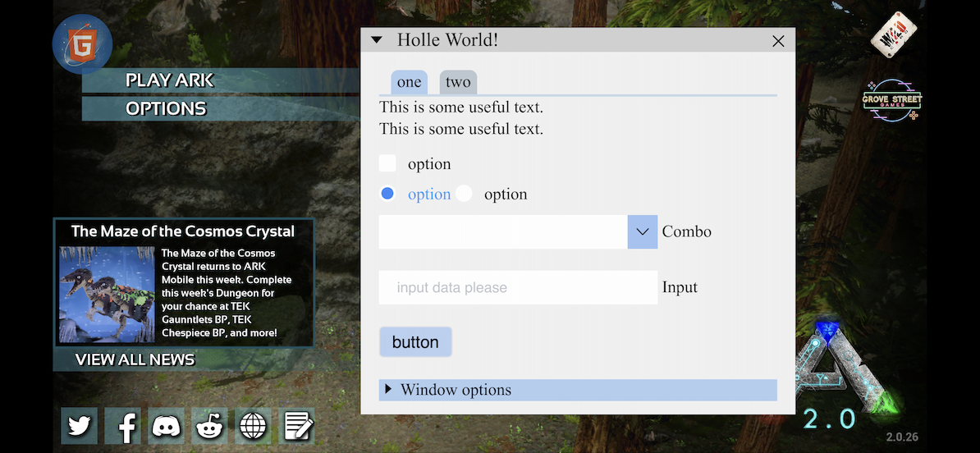Tick the option checkbox

pyautogui.click(x=387, y=163)
